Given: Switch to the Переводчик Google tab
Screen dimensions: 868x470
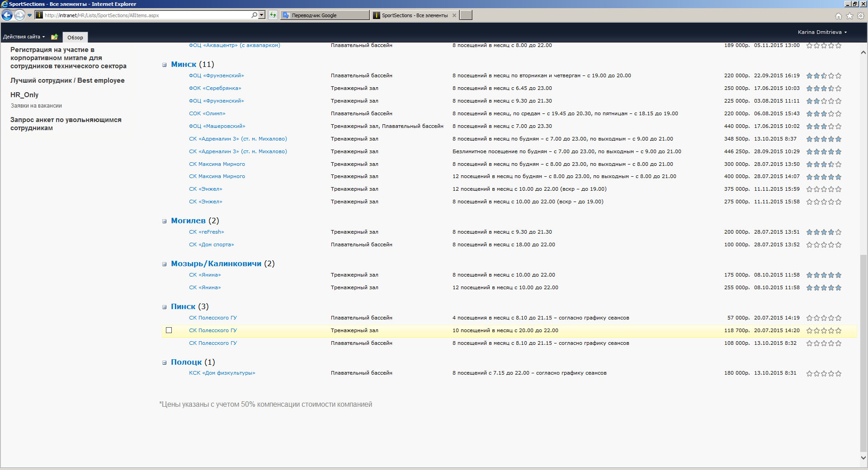Looking at the screenshot, I should point(324,15).
